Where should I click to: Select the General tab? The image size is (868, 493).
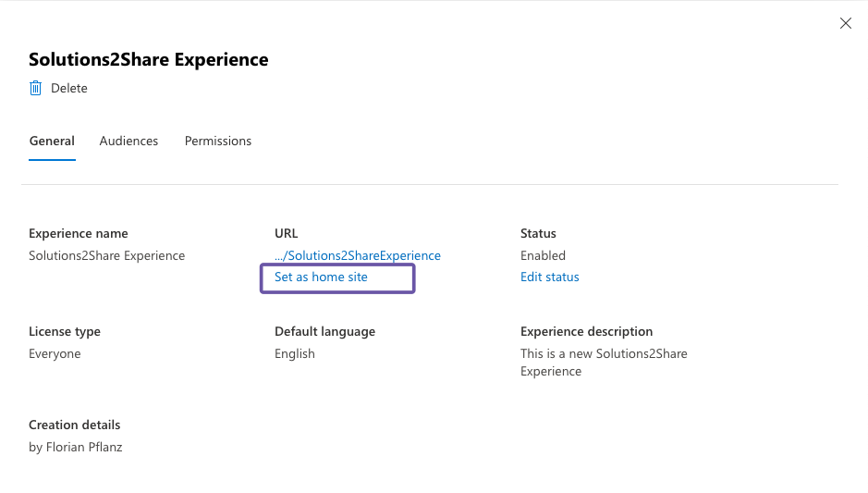(x=52, y=142)
